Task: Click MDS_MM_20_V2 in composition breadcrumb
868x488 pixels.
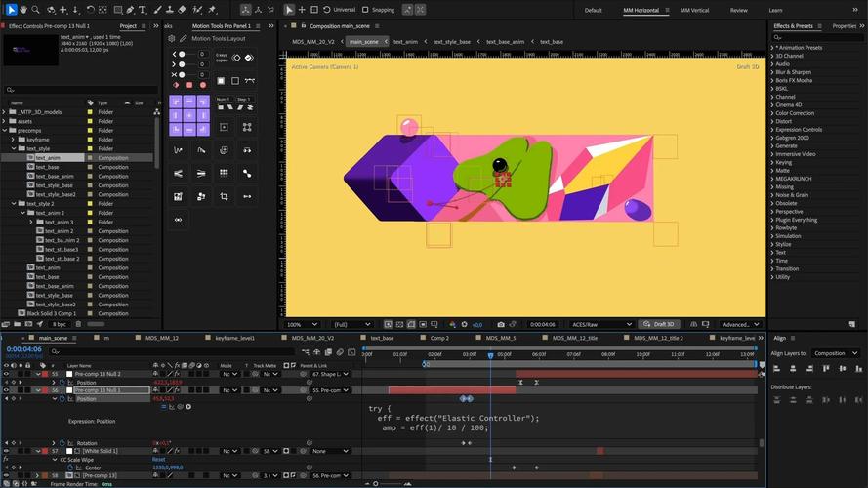Action: tap(312, 42)
